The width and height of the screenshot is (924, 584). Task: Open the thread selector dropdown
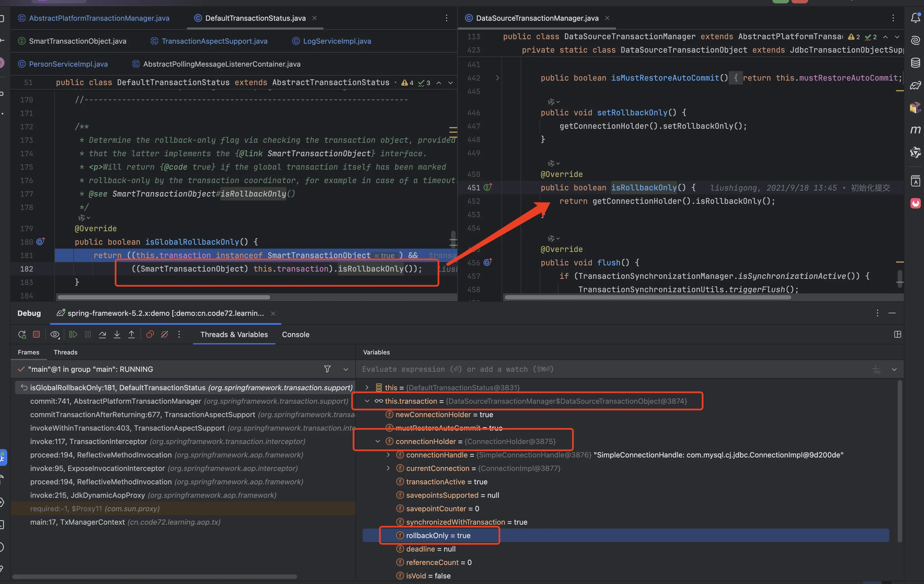345,369
